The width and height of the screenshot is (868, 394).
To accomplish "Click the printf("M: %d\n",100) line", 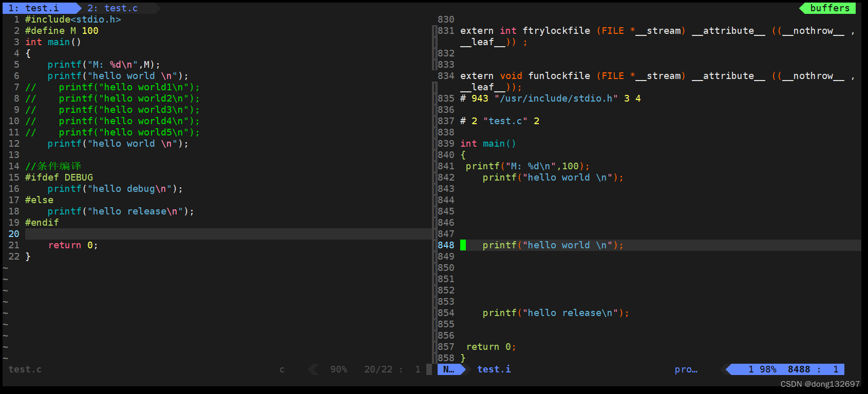I will click(527, 166).
